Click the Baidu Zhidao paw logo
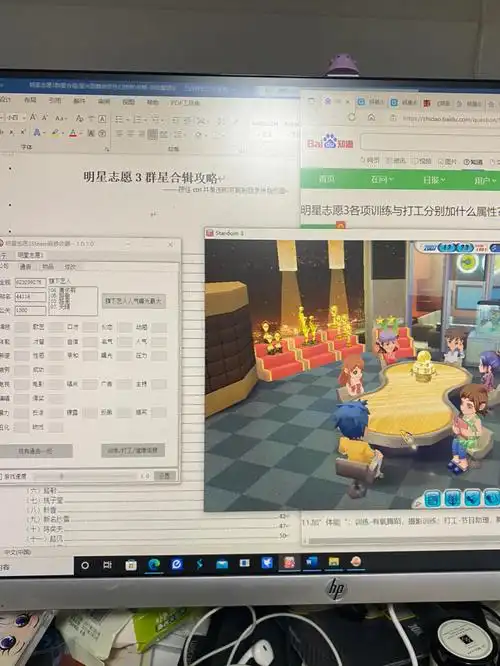This screenshot has height=666, width=500. (330, 141)
